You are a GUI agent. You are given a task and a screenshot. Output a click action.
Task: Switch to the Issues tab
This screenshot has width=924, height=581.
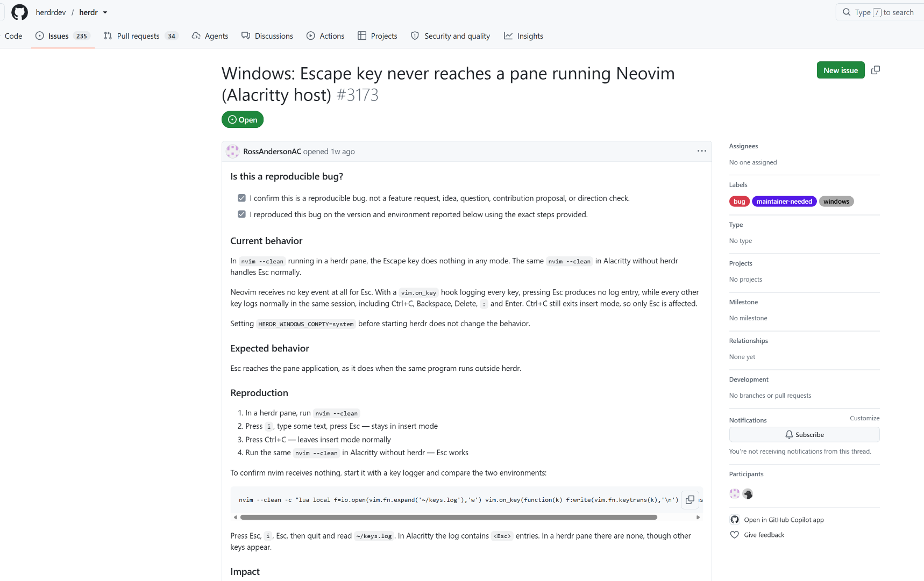coord(62,36)
